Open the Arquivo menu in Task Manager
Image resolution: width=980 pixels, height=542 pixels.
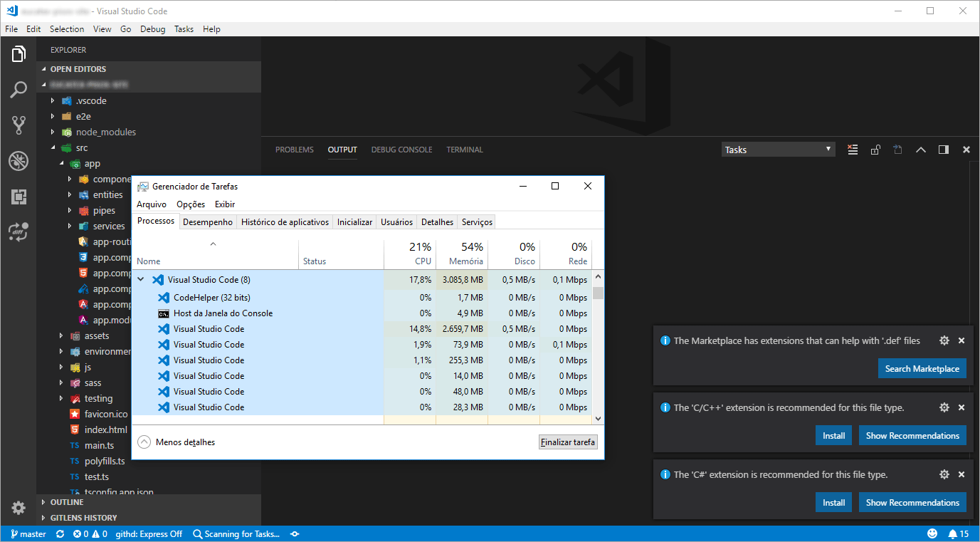[152, 204]
